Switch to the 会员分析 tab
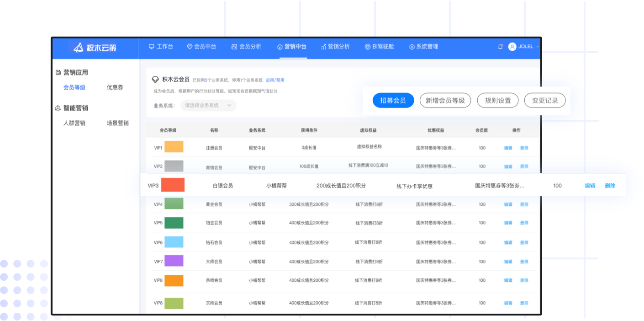This screenshot has height=321, width=644. tap(246, 47)
